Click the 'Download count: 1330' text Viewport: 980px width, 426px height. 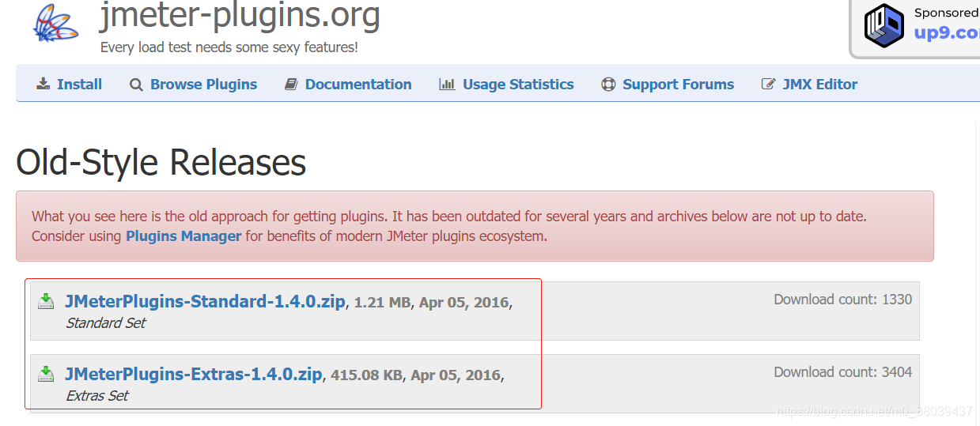tap(842, 300)
